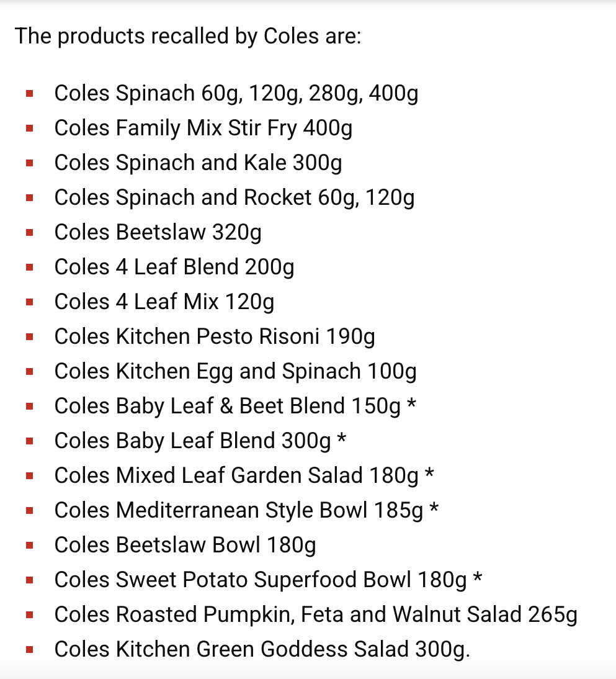Click Coles Baby Leaf & Beet Blend 150g
Screen dimensions: 616x679
(x=227, y=406)
